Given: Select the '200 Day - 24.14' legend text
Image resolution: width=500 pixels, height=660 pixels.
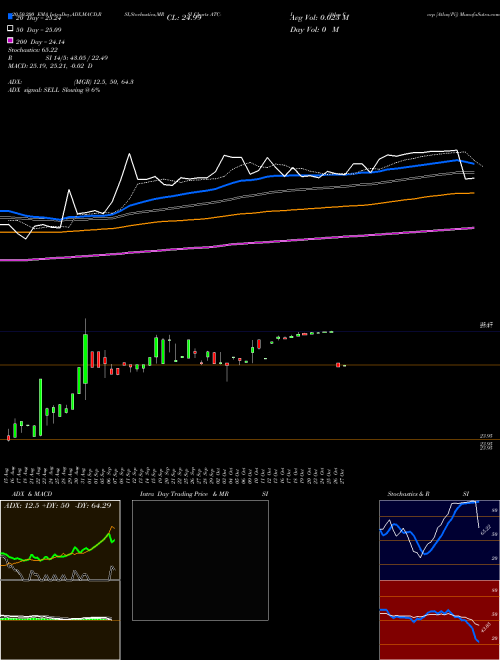Looking at the screenshot, I should tap(40, 42).
